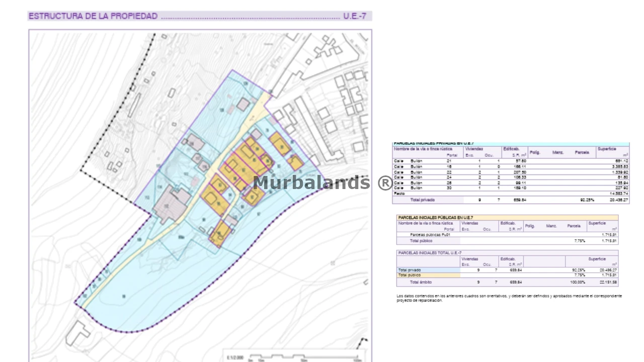Click the 'Parcelas públicas Pu01' row
This screenshot has width=644, height=362.
[507, 235]
